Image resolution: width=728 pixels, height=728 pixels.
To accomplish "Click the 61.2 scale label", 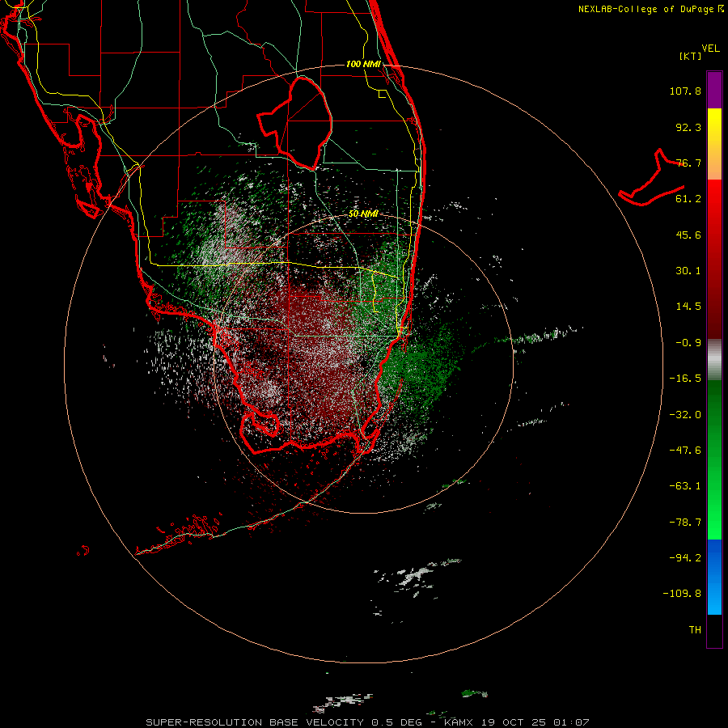I will coord(688,199).
